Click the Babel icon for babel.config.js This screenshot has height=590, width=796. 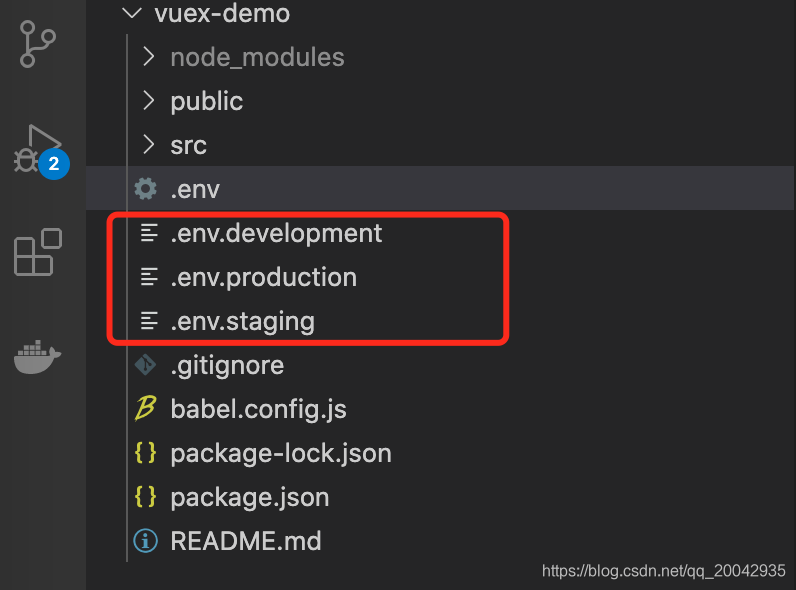[x=146, y=409]
